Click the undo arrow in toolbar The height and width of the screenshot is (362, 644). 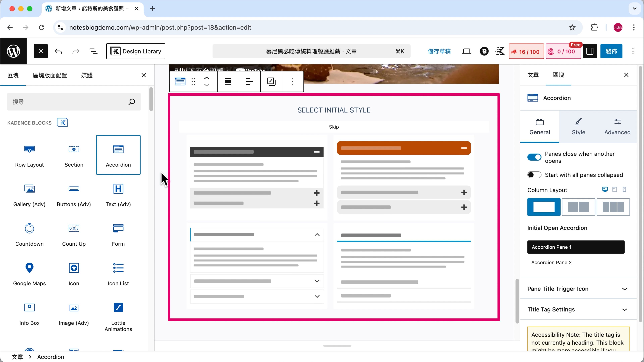(x=58, y=51)
